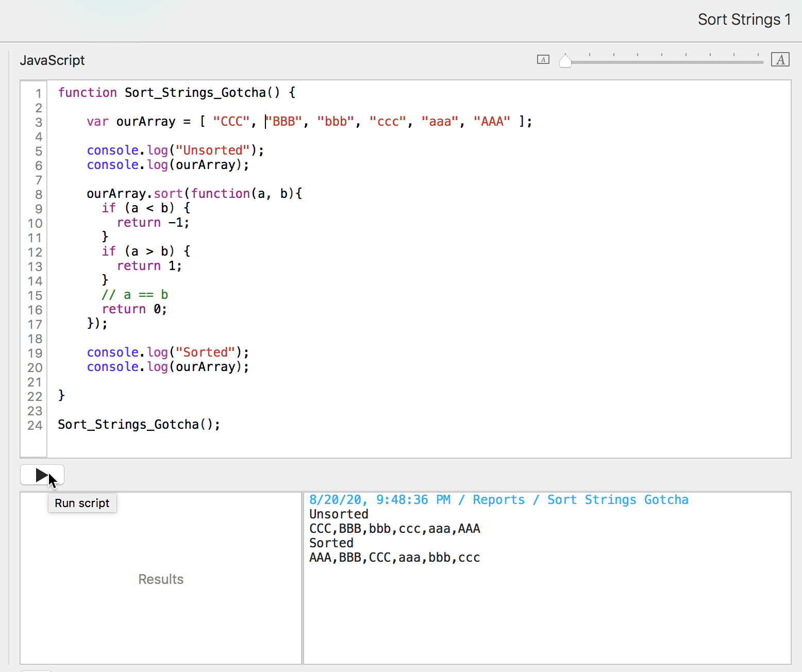Click the unsorted output 'CCC,BBB,bbb,ccc,aaa,AAA'
Image resolution: width=802 pixels, height=672 pixels.
coord(394,529)
